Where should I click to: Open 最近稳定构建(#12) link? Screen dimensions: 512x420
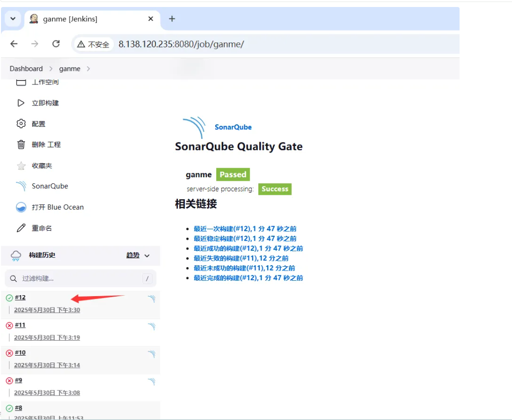[245, 239]
